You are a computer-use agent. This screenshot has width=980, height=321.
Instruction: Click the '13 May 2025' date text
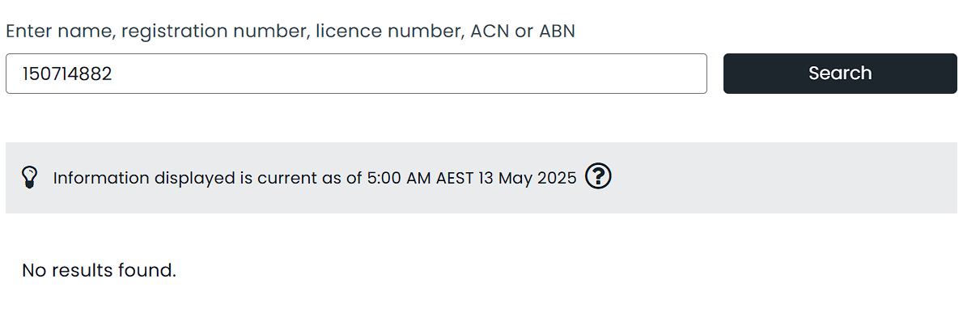527,178
